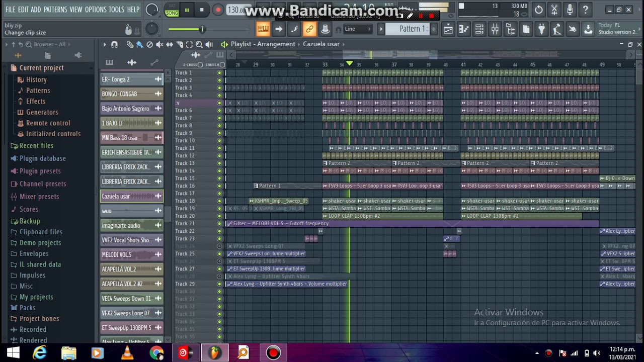Viewport: 644px width, 362px height.
Task: Open the ADD menu
Action: coord(36,10)
